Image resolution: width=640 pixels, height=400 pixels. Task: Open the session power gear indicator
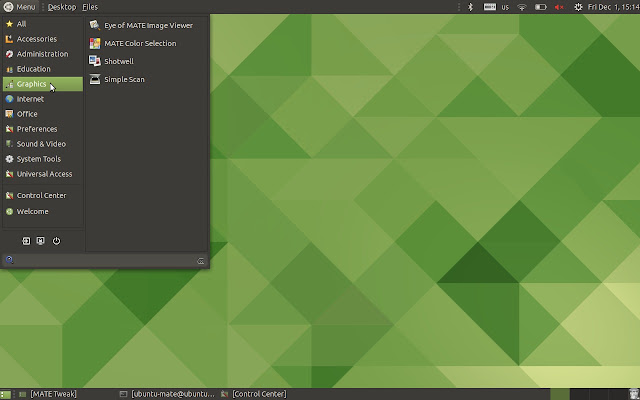578,7
